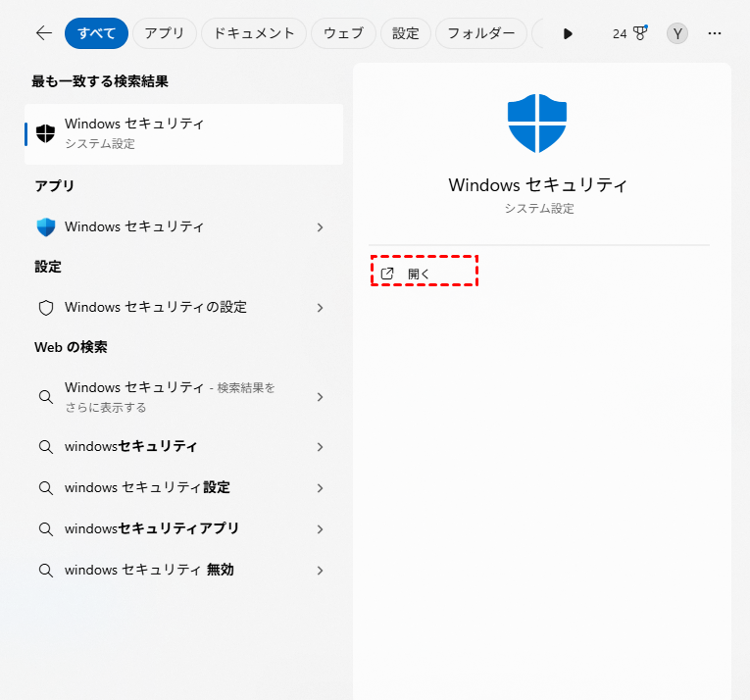
Task: Click search icon beside windowsセキュリティアプリ
Action: point(46,529)
